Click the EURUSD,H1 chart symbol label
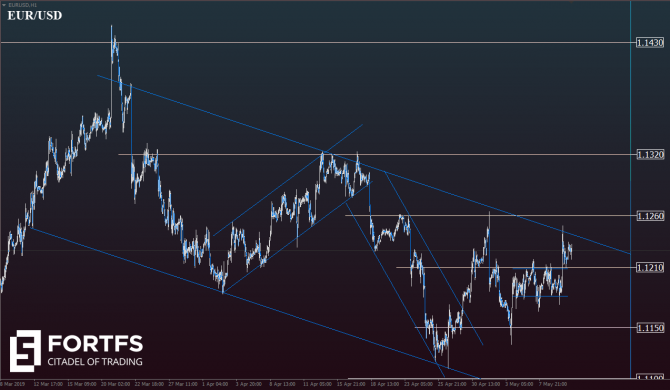 [23, 5]
